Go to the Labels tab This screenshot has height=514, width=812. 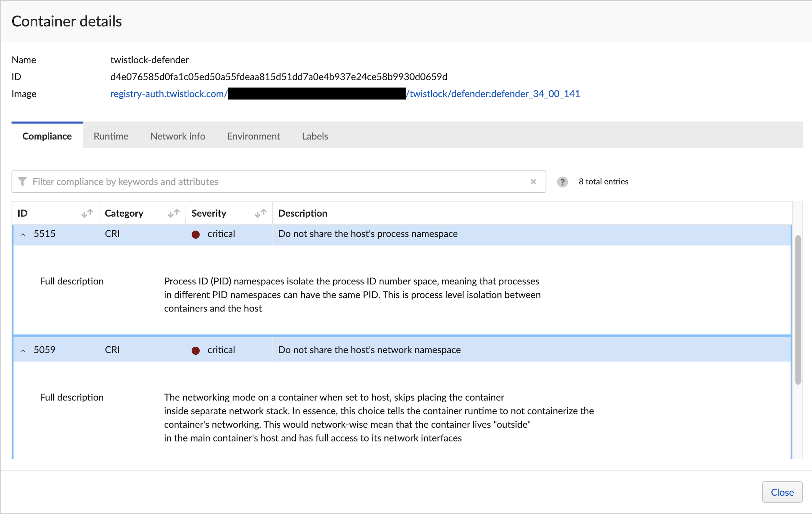click(x=315, y=136)
